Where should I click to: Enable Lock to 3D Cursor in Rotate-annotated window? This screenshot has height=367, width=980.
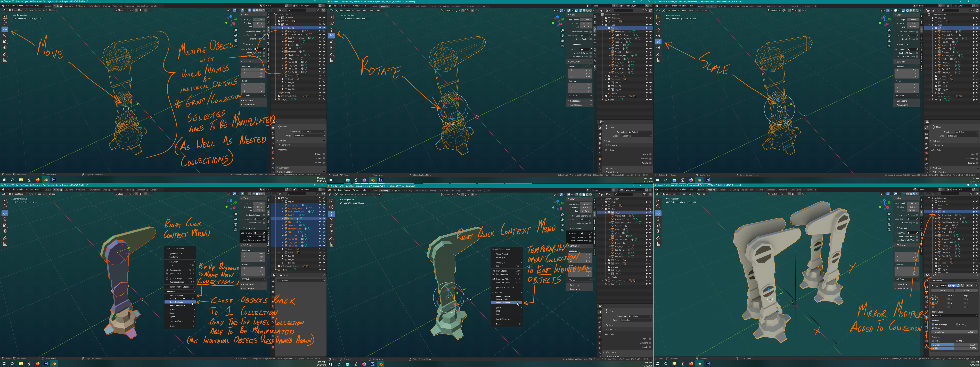(590, 53)
